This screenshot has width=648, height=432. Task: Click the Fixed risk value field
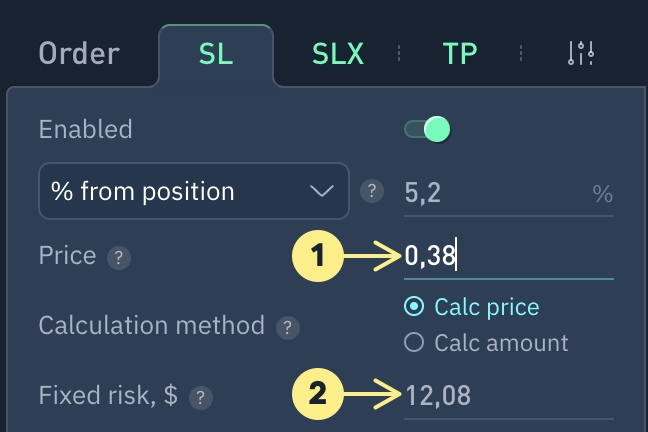pyautogui.click(x=508, y=396)
